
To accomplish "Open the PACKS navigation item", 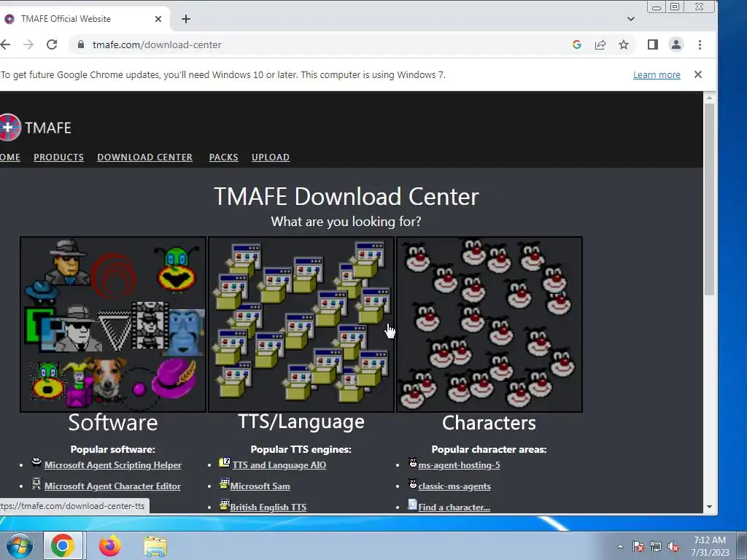I will [223, 157].
